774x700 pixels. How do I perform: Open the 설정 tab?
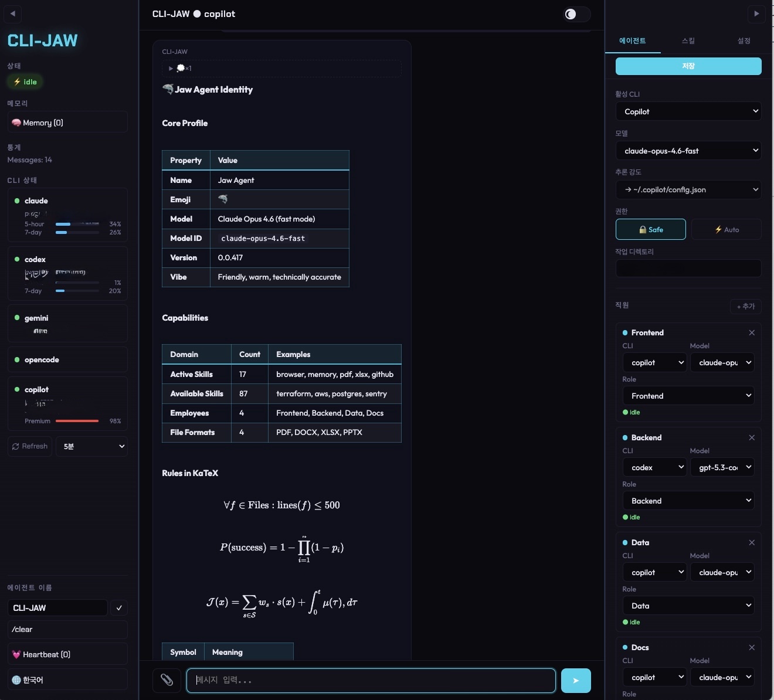pyautogui.click(x=744, y=41)
